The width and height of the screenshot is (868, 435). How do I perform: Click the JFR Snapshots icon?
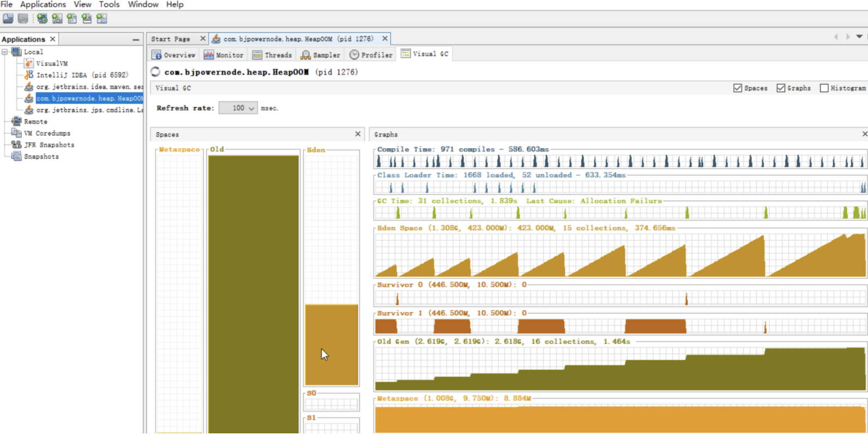tap(16, 144)
